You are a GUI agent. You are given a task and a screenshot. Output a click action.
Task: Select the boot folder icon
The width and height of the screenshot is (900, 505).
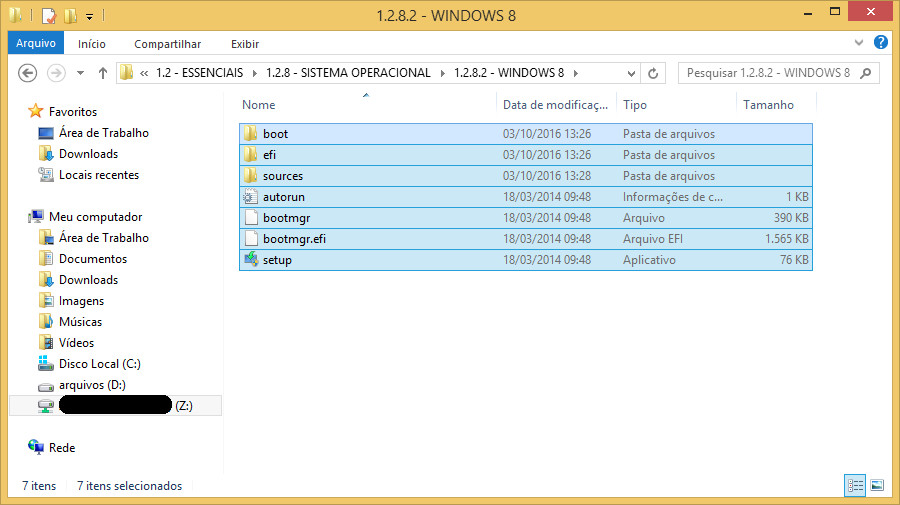click(250, 134)
